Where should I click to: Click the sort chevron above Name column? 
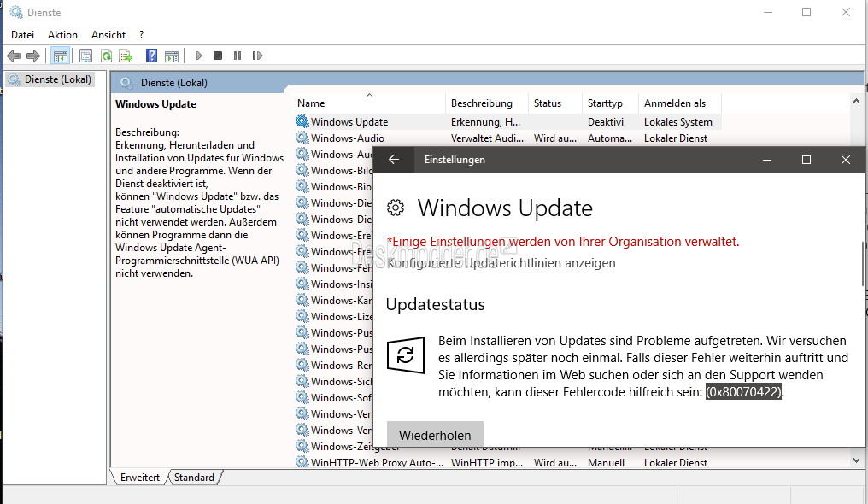coord(369,95)
